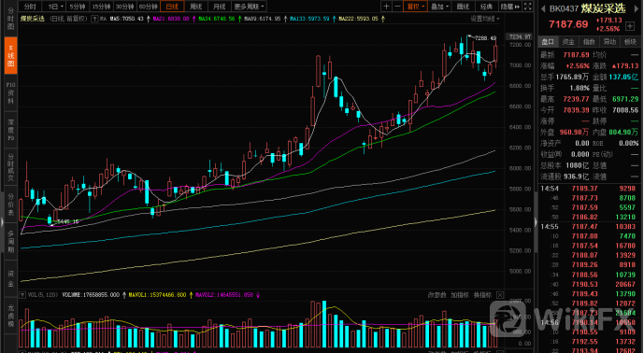Open the 龙虎榜 sidebar item
The height and width of the screenshot is (353, 644).
10,316
